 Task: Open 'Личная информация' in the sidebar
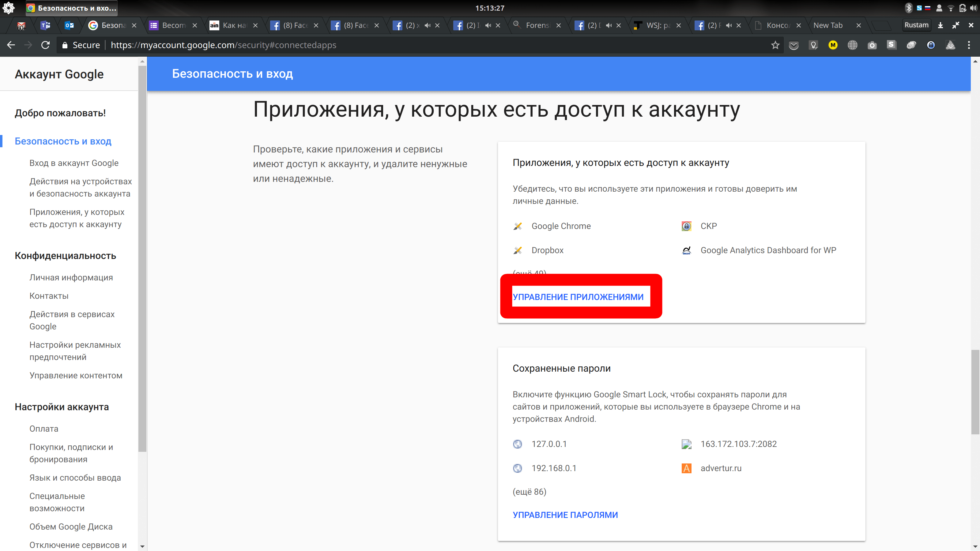[x=71, y=278]
